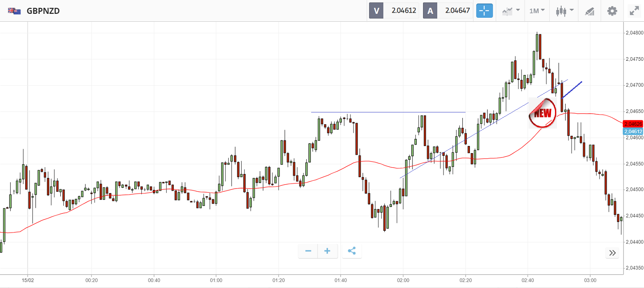Click the red NEW badge on chart
Viewport: 644px width, 288px height.
point(542,113)
